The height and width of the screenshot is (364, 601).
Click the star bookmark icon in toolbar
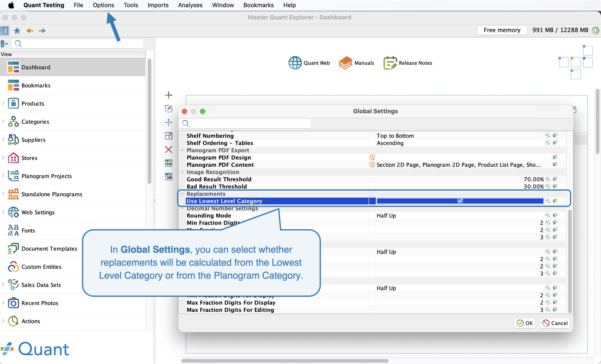coord(17,31)
